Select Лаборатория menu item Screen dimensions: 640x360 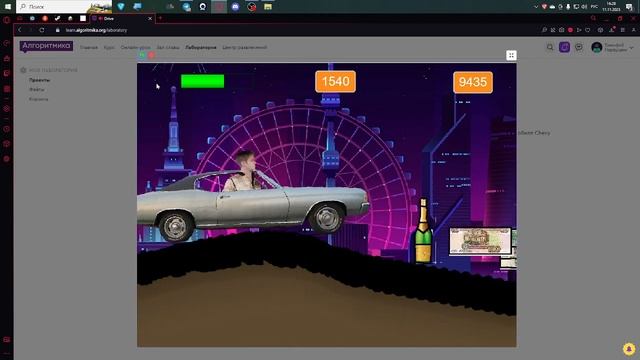(201, 48)
